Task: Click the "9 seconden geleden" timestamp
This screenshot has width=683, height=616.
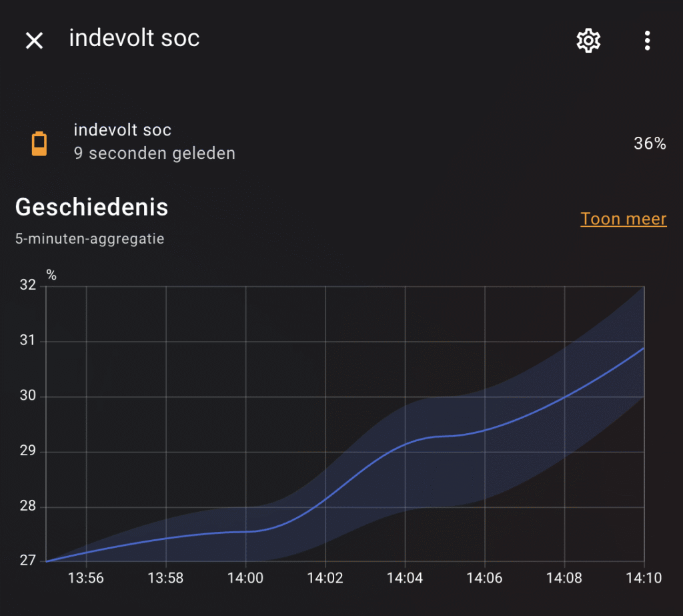Action: point(154,153)
